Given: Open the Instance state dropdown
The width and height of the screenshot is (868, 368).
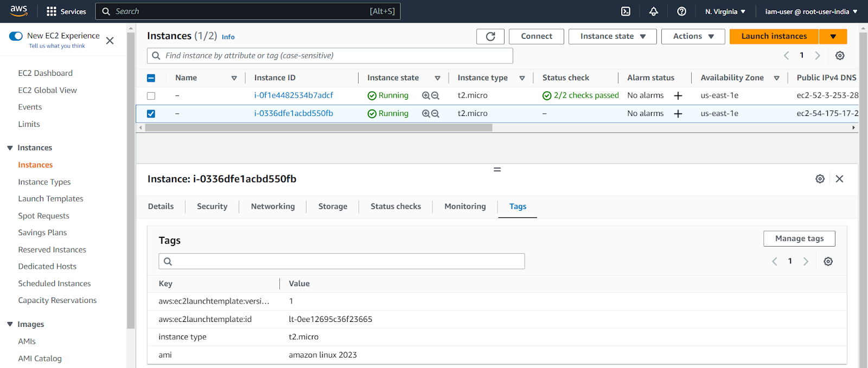Looking at the screenshot, I should coord(612,36).
